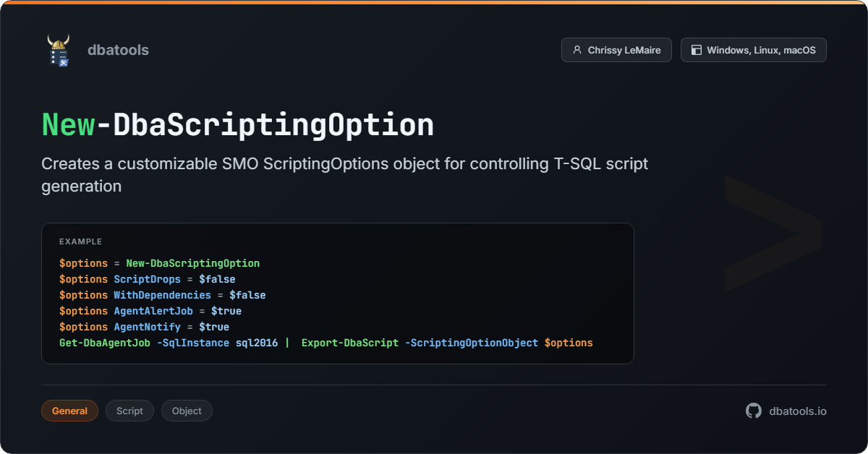Click the ScriptDrops = $false code line
868x454 pixels.
click(147, 279)
